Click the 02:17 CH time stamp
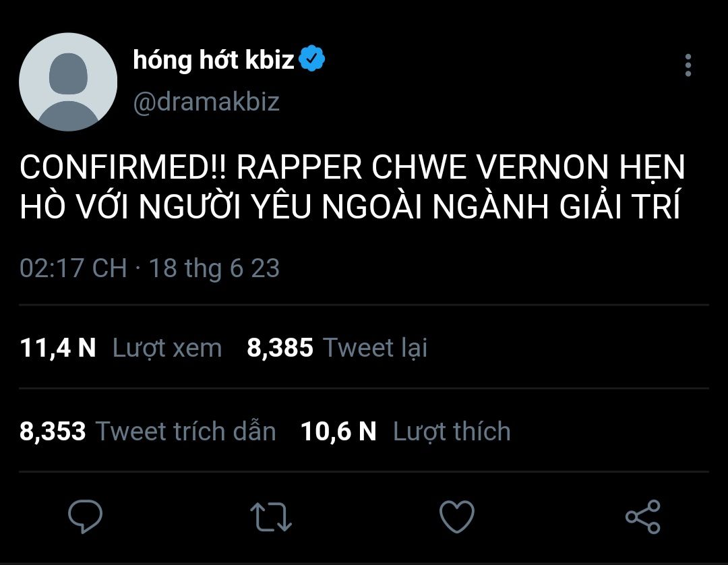Screen dimensions: 728x565 click(73, 268)
